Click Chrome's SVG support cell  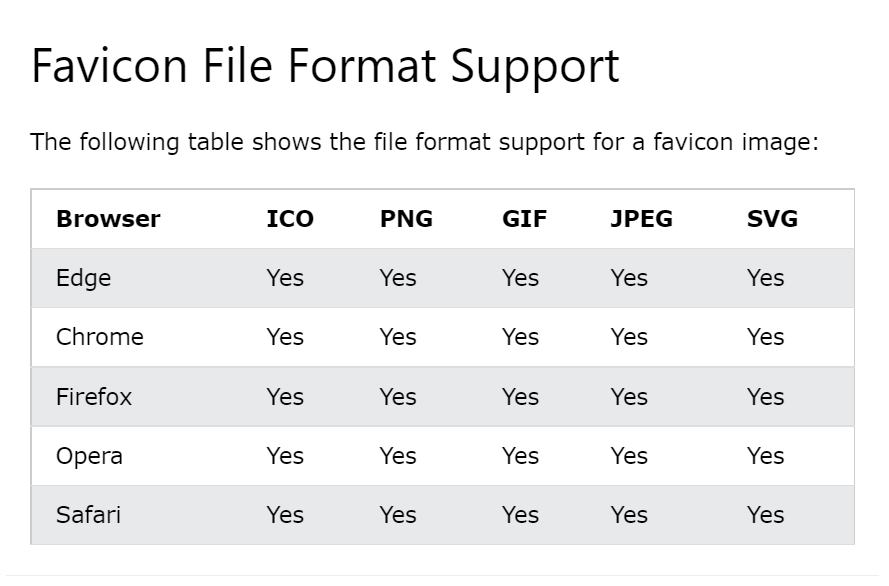point(765,337)
